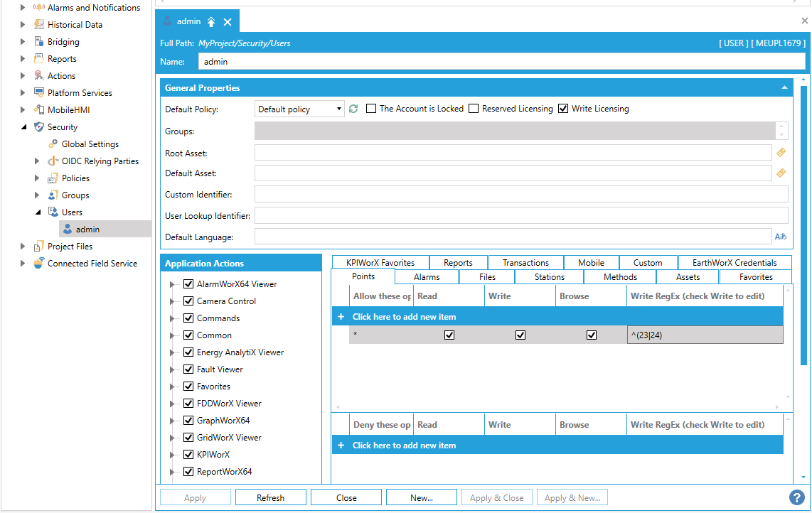This screenshot has height=513, width=812.
Task: Enable The Account is Locked checkbox
Action: 371,109
